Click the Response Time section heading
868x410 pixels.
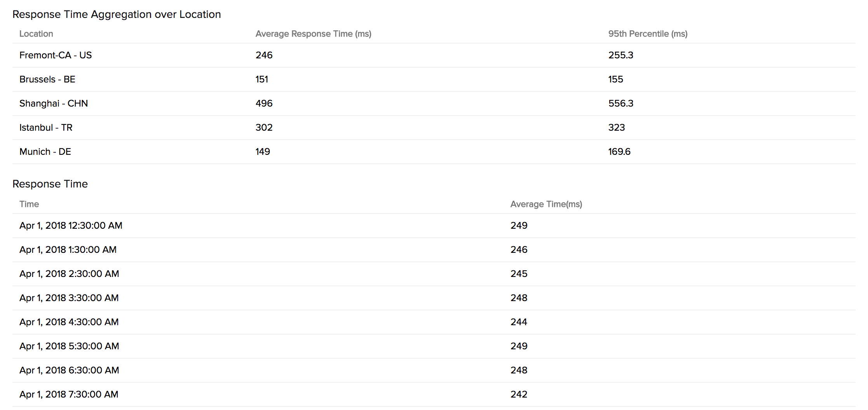click(50, 184)
